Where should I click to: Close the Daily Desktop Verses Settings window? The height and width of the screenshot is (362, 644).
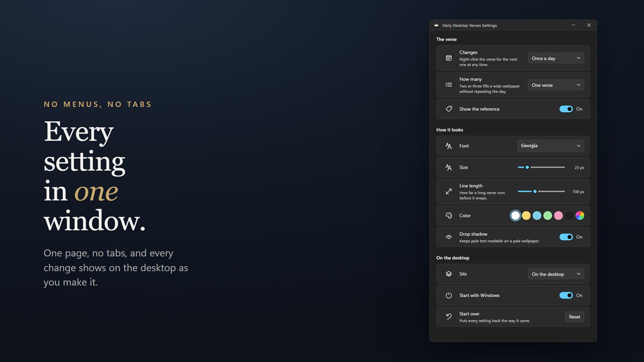pos(589,25)
